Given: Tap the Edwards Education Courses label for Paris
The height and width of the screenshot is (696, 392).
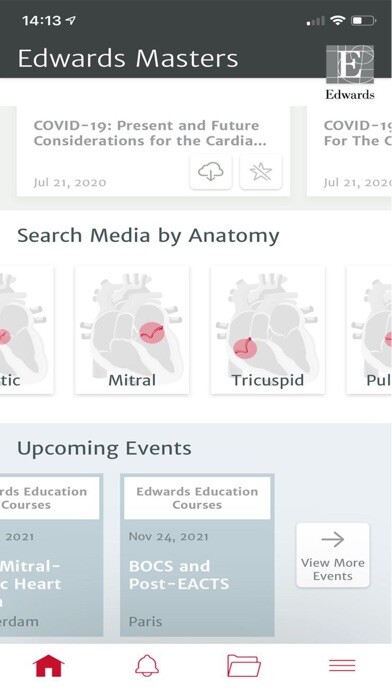Looking at the screenshot, I should click(x=197, y=498).
